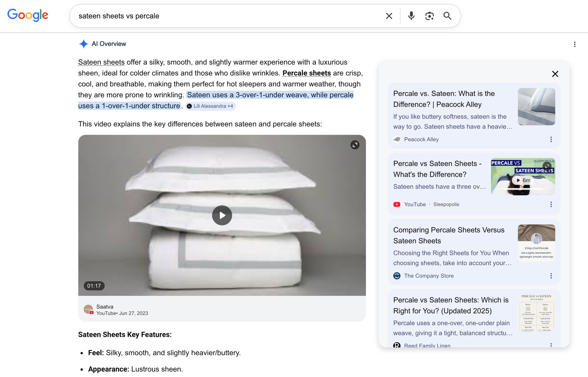Open the Reed Family Linen comparison thumbnail
This screenshot has width=588, height=377.
tap(536, 313)
